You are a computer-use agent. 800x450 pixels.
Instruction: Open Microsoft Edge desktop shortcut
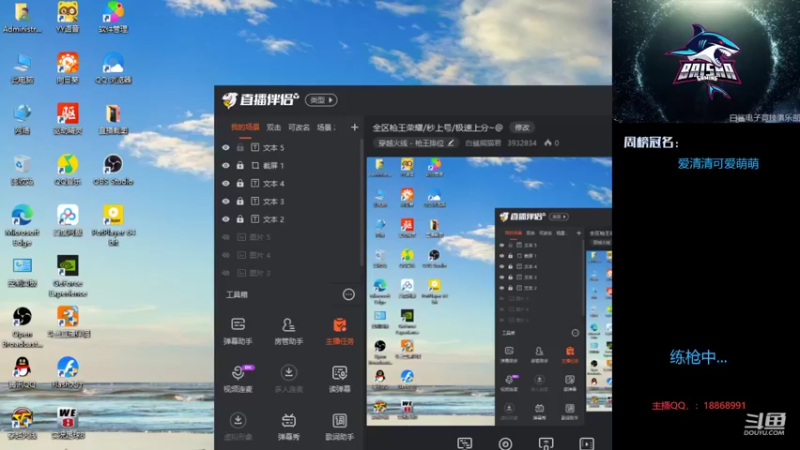pos(22,226)
